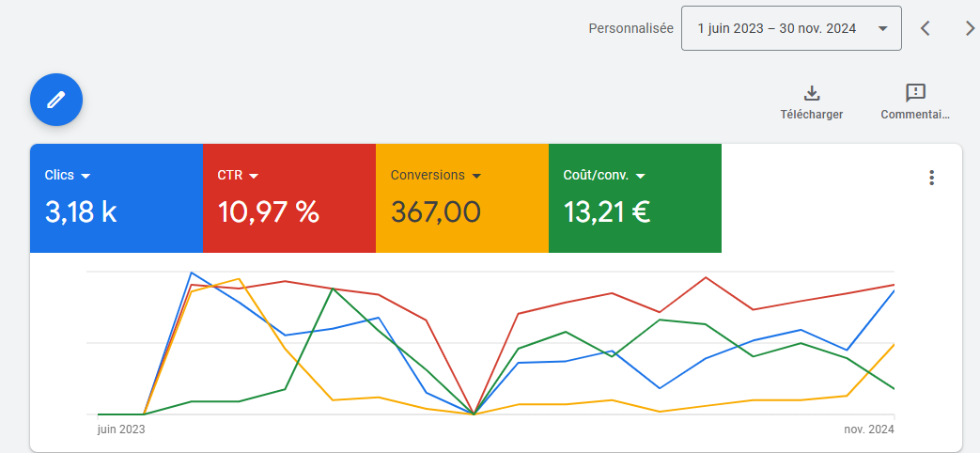Image resolution: width=980 pixels, height=453 pixels.
Task: Expand the Conversions metric dropdown arrow
Action: 476,176
